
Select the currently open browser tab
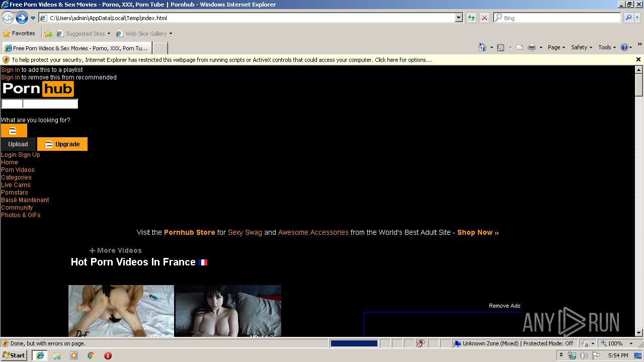point(76,48)
